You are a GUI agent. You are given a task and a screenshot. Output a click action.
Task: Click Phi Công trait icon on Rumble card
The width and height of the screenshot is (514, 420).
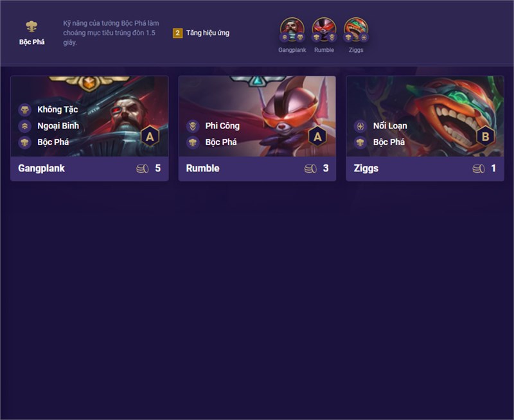tap(193, 126)
